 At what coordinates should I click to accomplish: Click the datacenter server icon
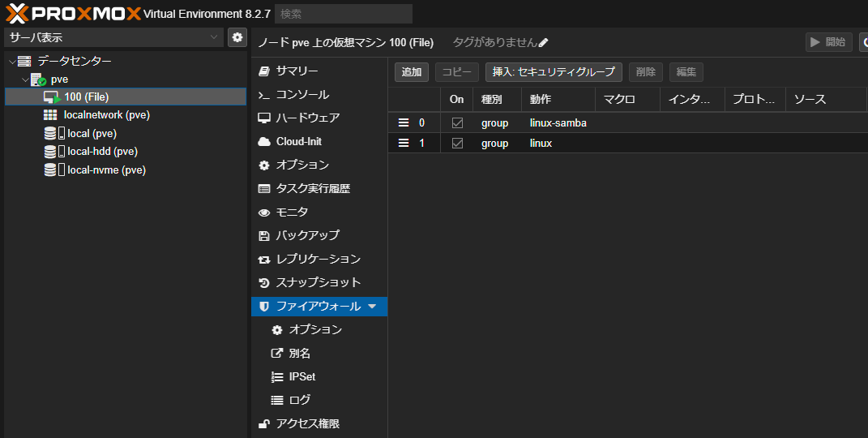pyautogui.click(x=24, y=61)
